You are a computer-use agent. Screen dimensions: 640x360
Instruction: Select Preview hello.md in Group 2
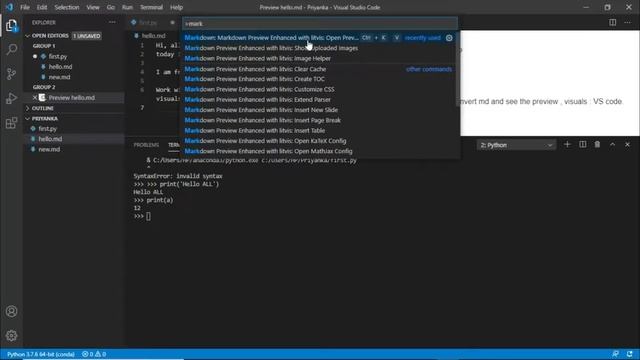pos(73,98)
